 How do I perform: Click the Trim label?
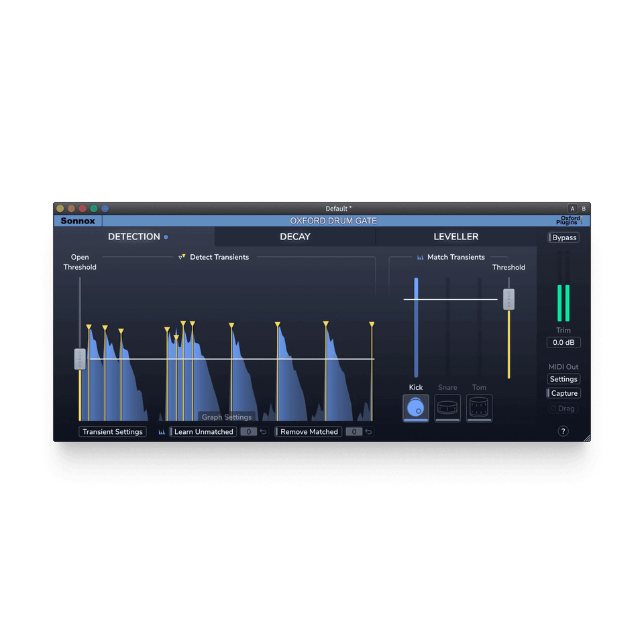pos(563,330)
